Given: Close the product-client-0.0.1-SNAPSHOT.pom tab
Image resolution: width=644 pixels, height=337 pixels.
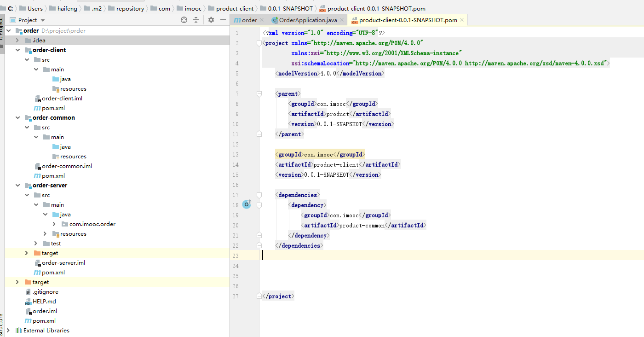Looking at the screenshot, I should 462,20.
